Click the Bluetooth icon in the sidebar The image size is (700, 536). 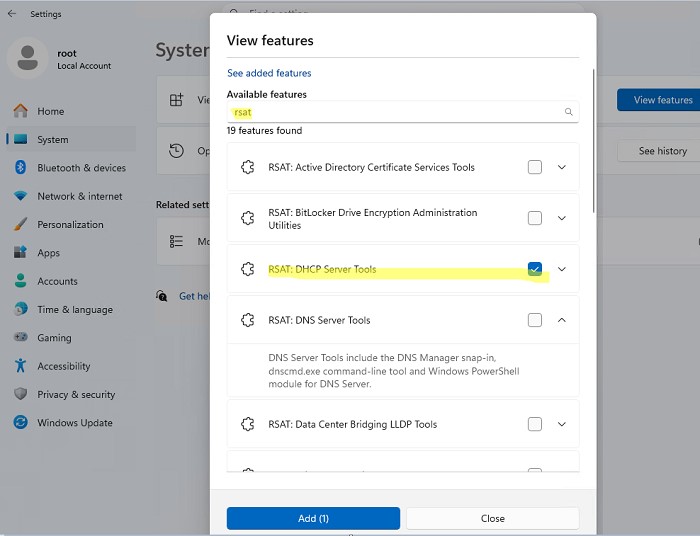point(21,167)
